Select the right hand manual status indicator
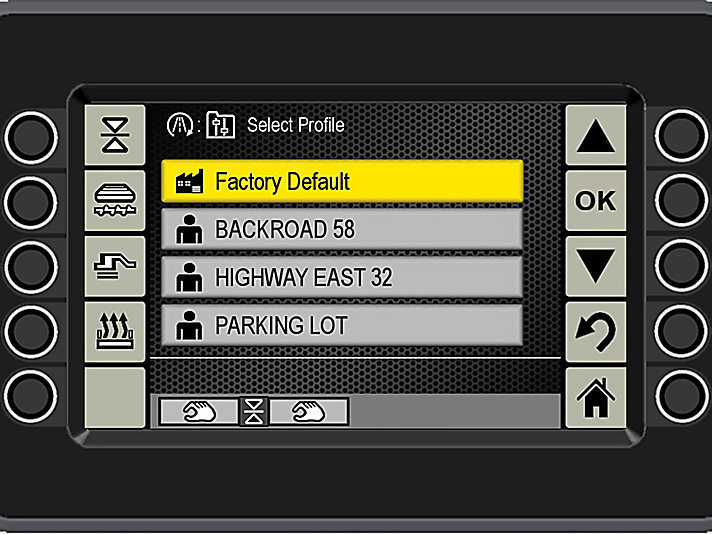The image size is (712, 534). pyautogui.click(x=309, y=412)
